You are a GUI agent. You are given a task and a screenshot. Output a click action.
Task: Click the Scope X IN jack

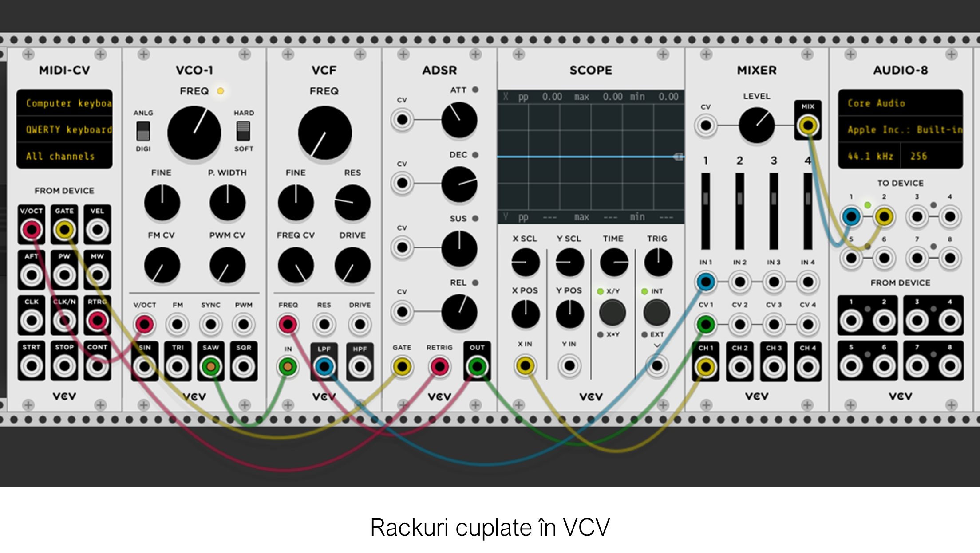(525, 366)
